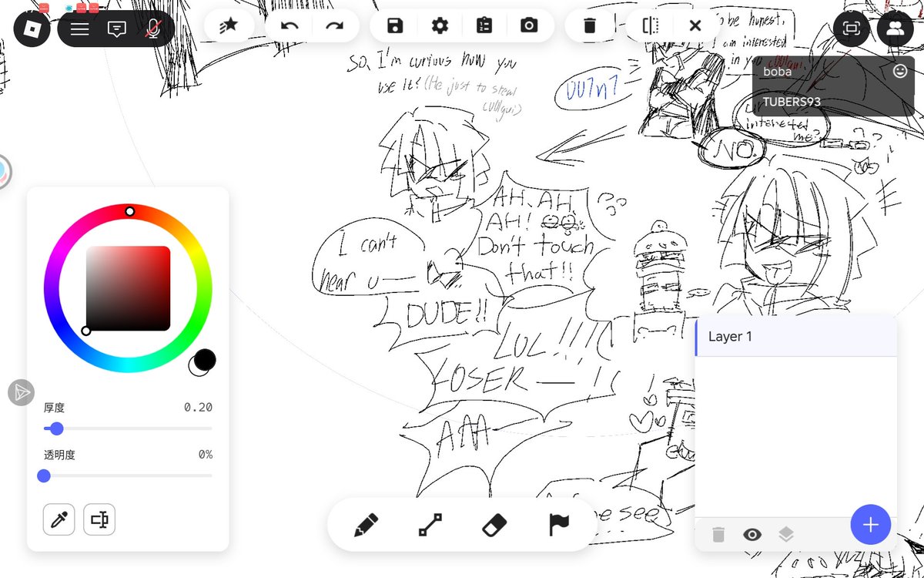Toggle the mirror flip tool

click(x=651, y=25)
